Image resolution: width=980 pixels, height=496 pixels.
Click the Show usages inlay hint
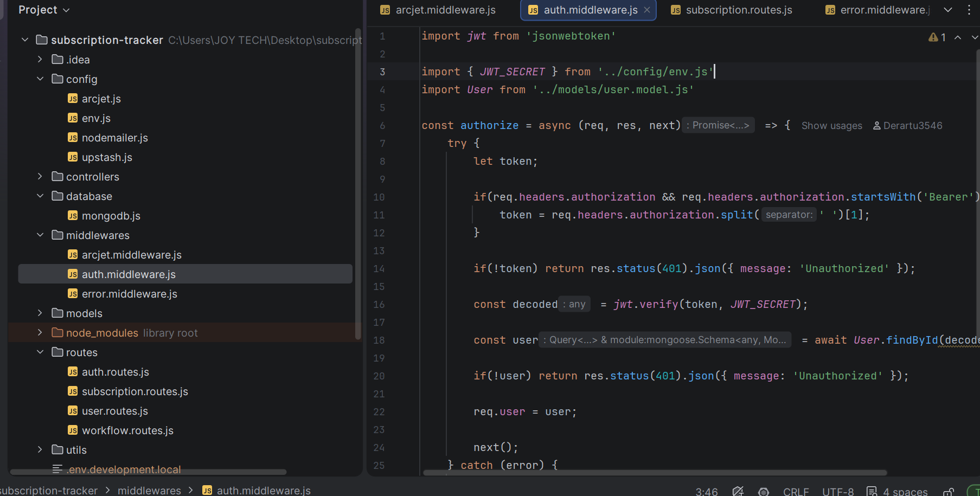[831, 126]
